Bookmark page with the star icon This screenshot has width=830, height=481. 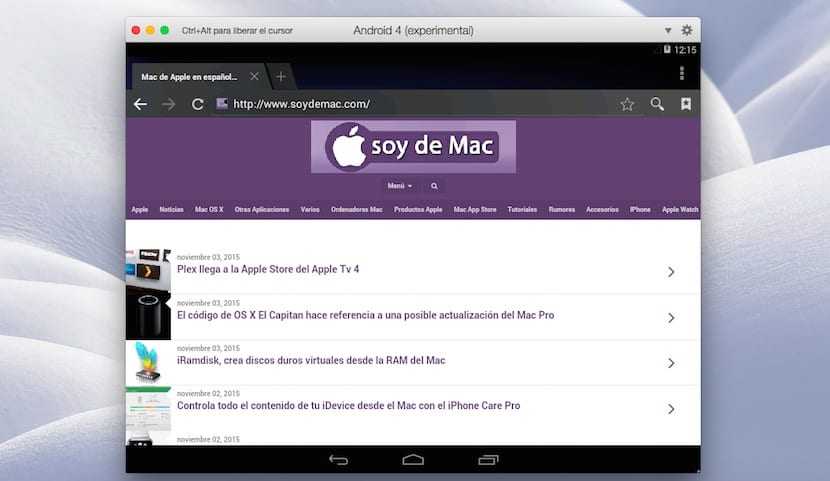(627, 104)
